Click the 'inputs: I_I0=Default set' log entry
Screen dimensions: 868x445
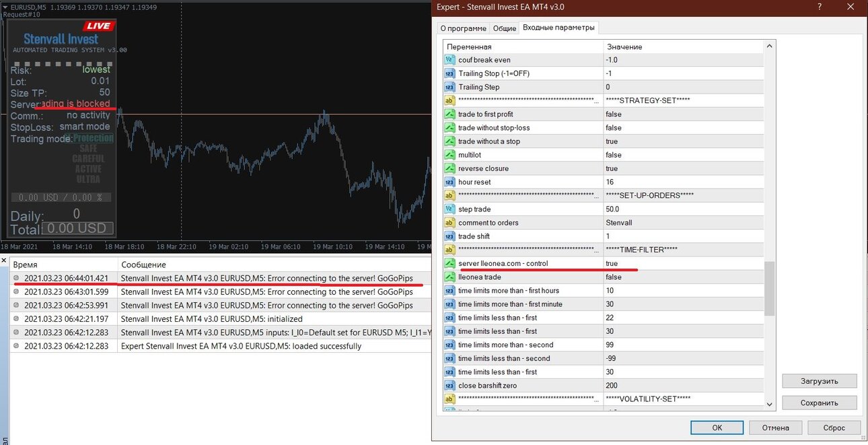221,333
